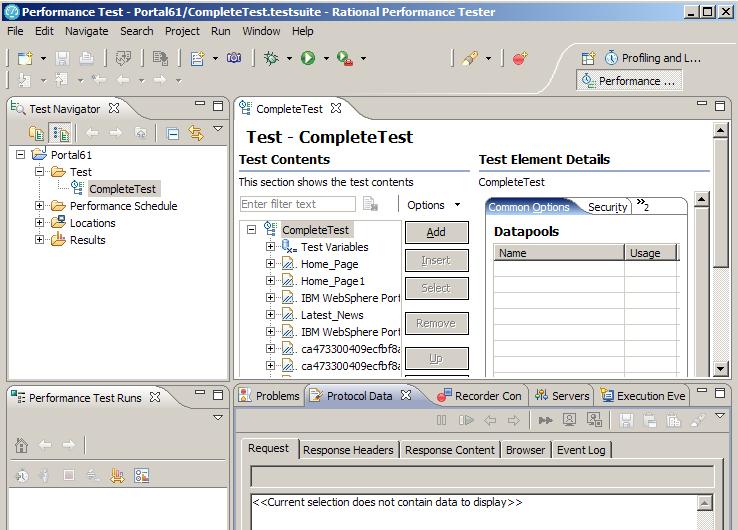Image resolution: width=738 pixels, height=530 pixels.
Task: Collapse the Portal61 project node
Action: [x=20, y=154]
